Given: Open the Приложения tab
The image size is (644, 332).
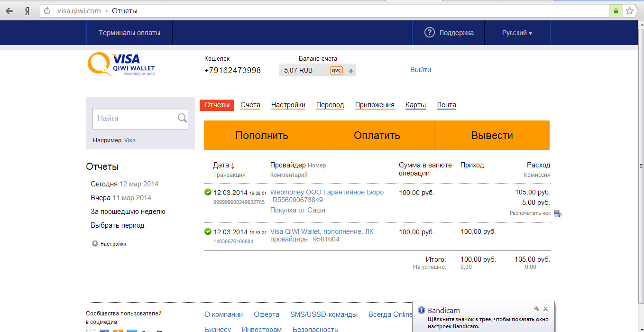Looking at the screenshot, I should (375, 105).
